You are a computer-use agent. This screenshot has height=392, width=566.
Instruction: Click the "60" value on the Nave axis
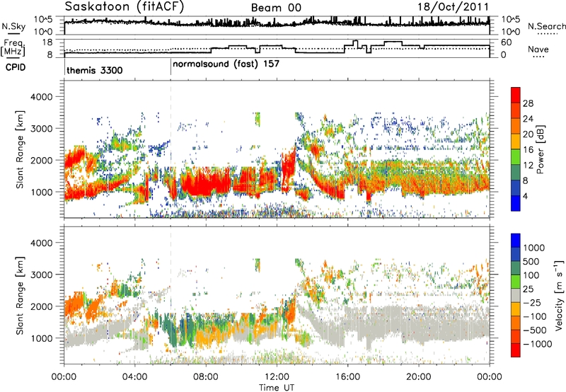pyautogui.click(x=507, y=42)
